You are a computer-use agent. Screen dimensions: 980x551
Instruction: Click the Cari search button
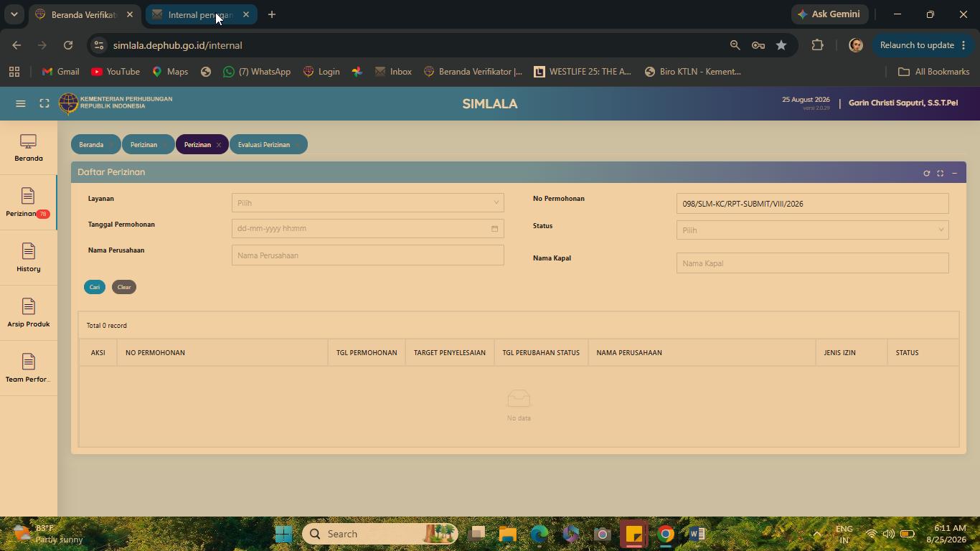(95, 287)
